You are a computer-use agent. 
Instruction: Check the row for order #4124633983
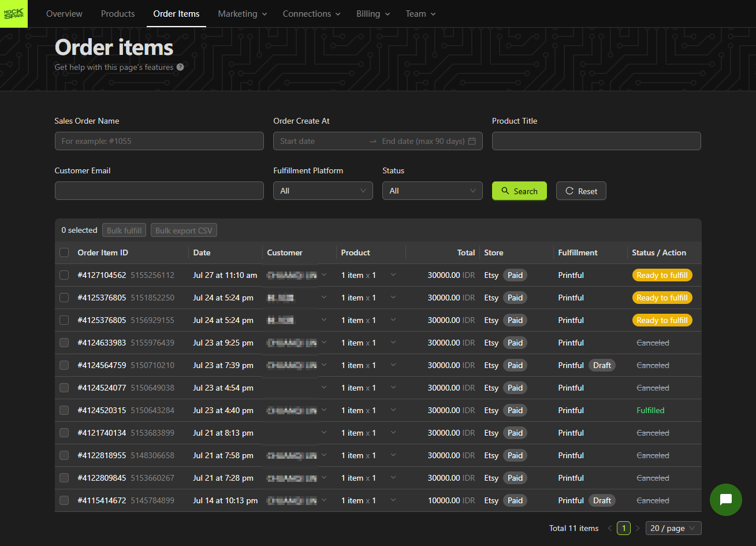click(x=64, y=343)
